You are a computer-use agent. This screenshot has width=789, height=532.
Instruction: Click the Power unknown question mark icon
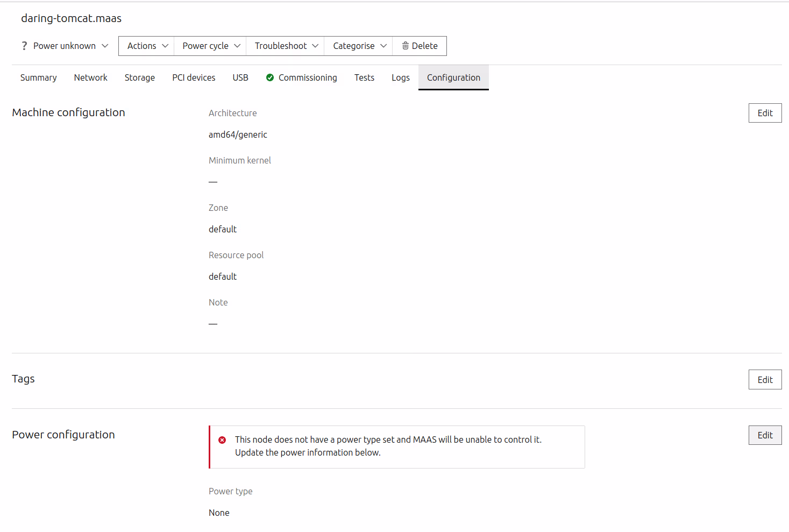tap(24, 46)
